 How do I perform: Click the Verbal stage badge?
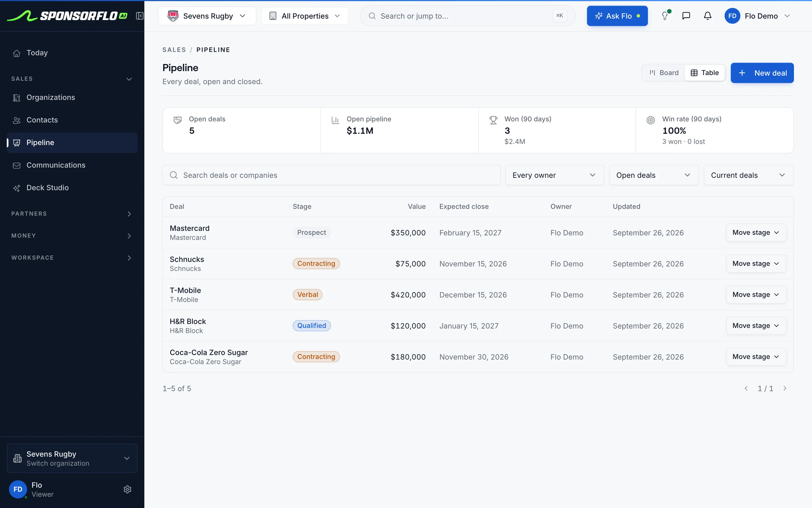[x=307, y=295]
